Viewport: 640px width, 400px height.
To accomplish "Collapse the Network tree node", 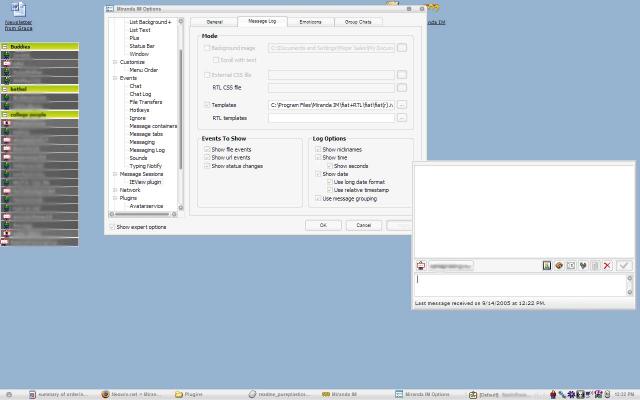I will (x=115, y=190).
